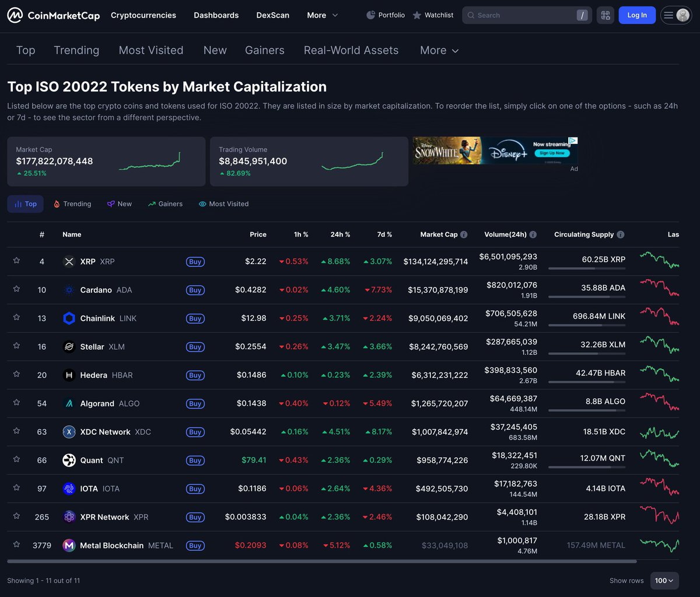Click the QR code scanner icon
The image size is (700, 597).
click(x=605, y=15)
